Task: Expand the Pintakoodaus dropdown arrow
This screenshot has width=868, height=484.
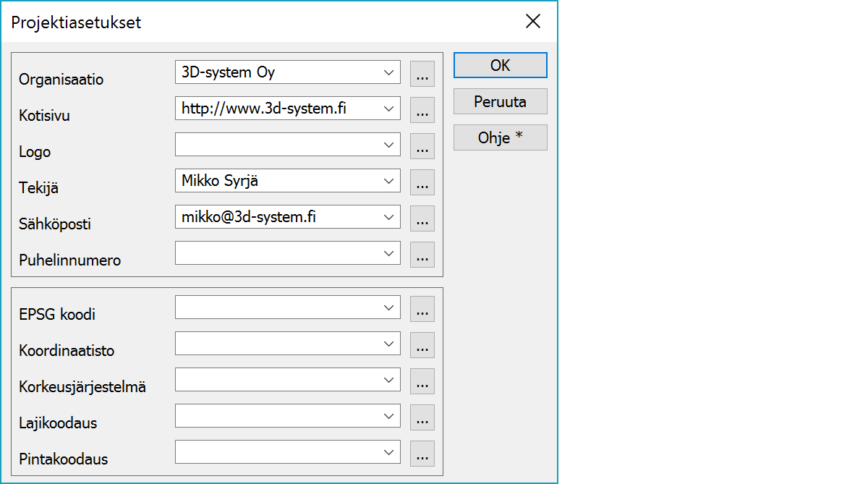Action: 389,452
